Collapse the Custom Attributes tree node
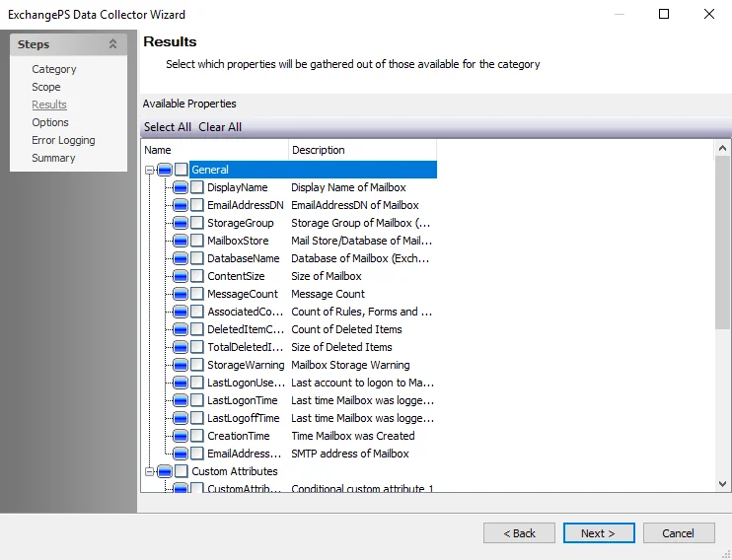Viewport: 732px width, 560px height. click(149, 472)
